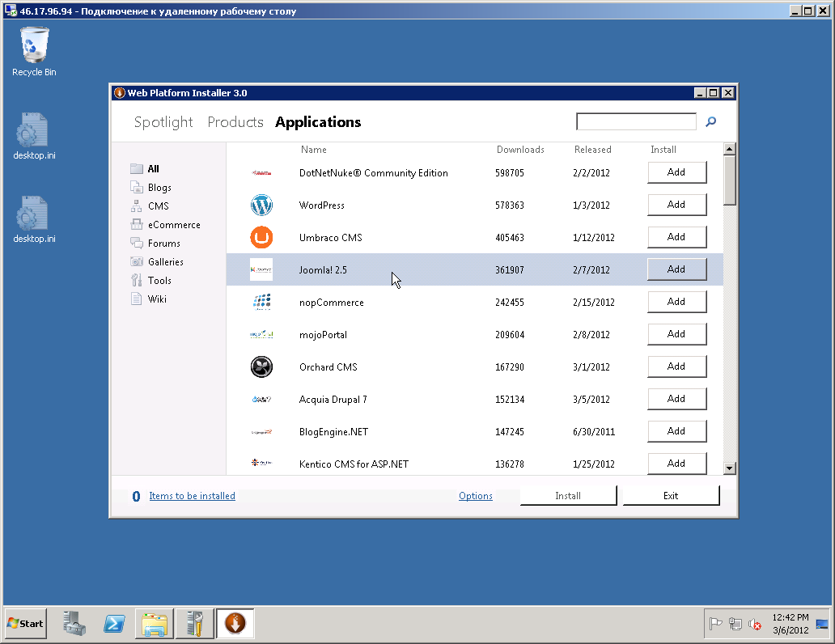The width and height of the screenshot is (835, 644).
Task: Add Umbraco CMS to install list
Action: [677, 237]
